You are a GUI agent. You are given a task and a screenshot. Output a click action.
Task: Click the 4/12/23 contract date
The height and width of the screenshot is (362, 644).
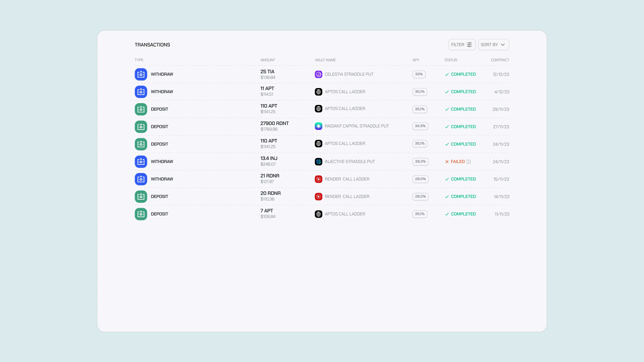(x=502, y=92)
